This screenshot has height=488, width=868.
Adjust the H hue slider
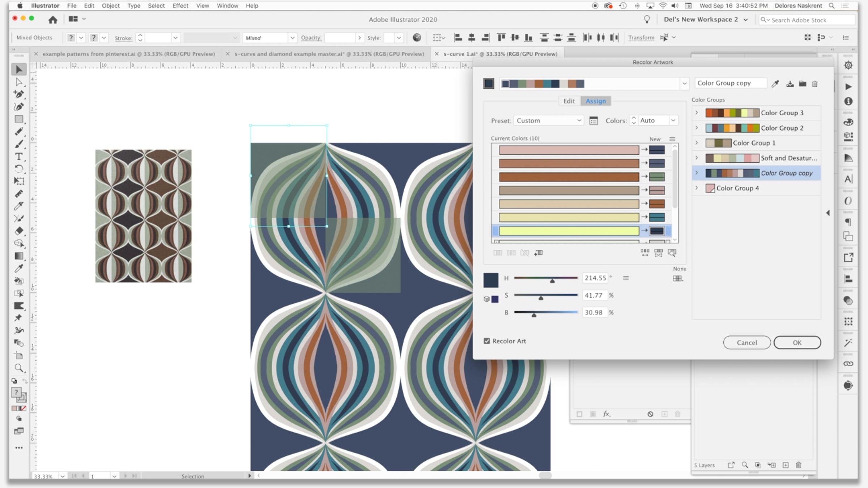coord(552,280)
